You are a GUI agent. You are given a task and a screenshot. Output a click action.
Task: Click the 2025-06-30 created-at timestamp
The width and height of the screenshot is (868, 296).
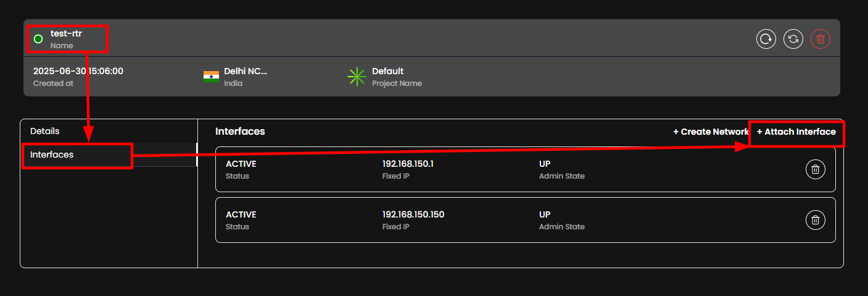(x=78, y=71)
